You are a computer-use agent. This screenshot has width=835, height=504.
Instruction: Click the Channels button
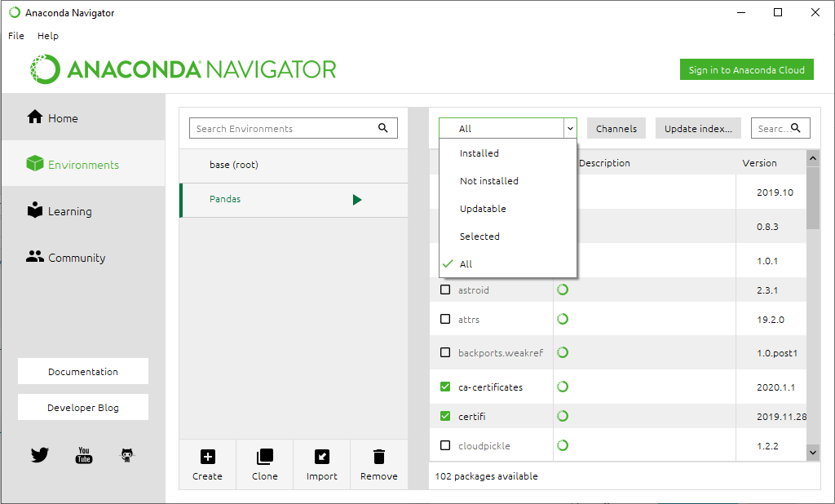(616, 128)
